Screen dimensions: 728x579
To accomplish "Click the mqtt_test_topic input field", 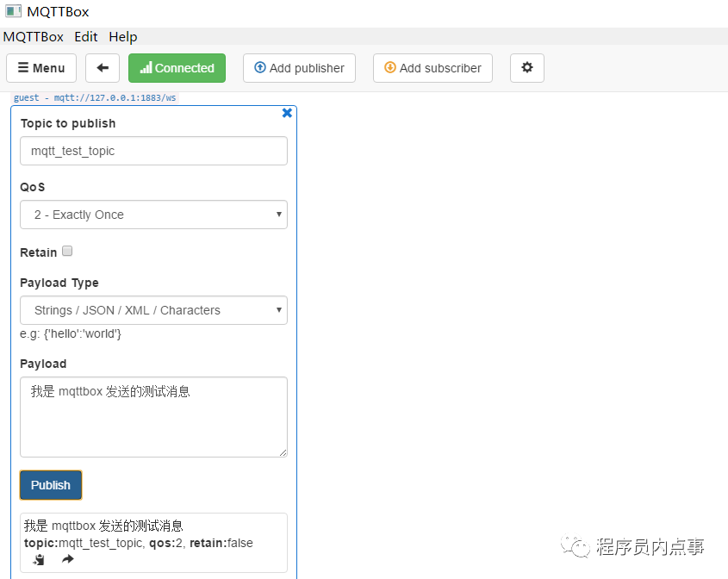I will click(153, 151).
